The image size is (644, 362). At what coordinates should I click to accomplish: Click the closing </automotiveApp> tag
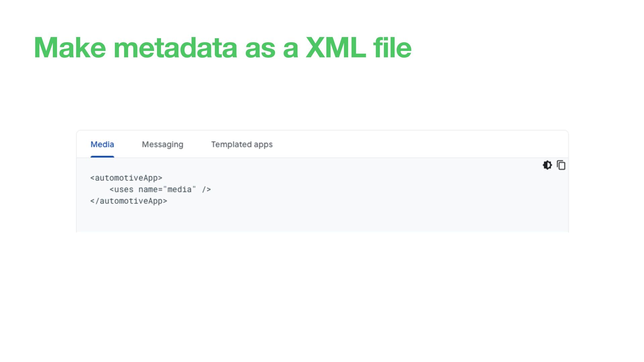pyautogui.click(x=128, y=201)
